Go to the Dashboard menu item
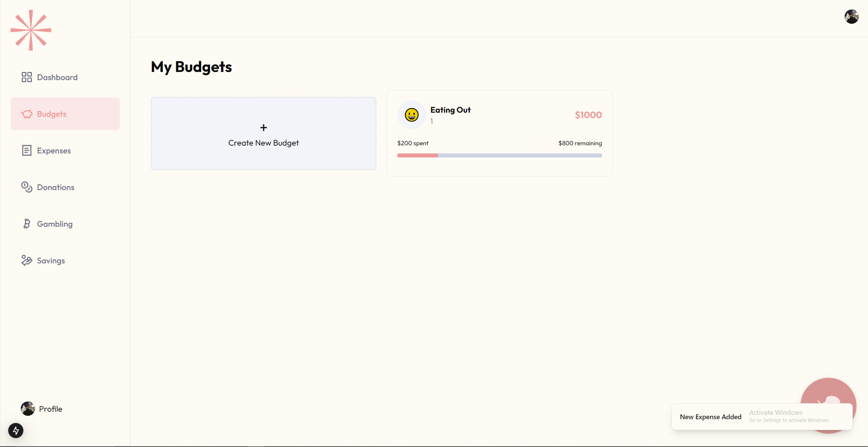Image resolution: width=868 pixels, height=447 pixels. tap(57, 77)
